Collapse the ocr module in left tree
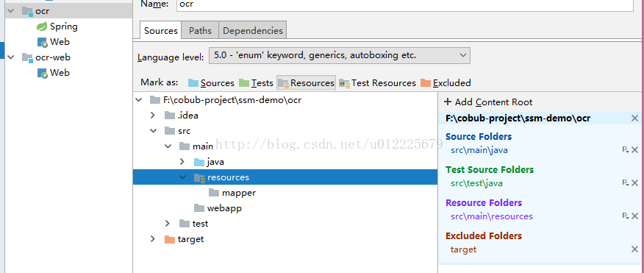 [11, 11]
